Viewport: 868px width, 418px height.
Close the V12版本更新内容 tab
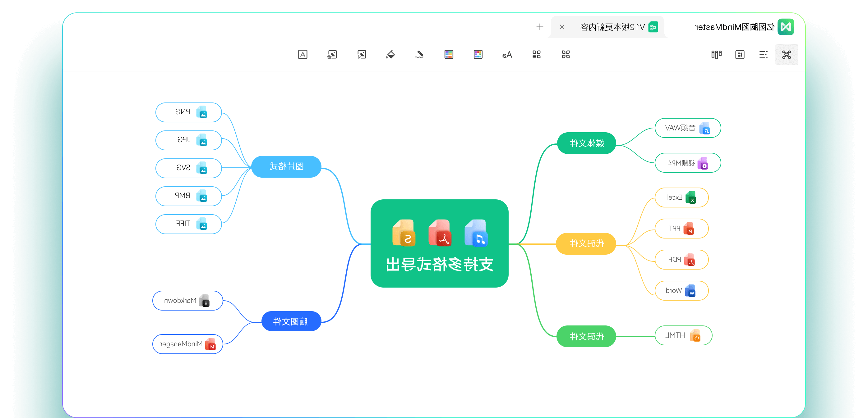coord(562,27)
